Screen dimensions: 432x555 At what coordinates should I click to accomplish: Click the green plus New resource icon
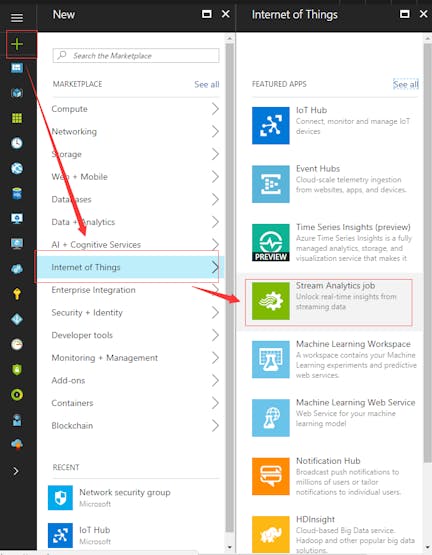tap(17, 44)
